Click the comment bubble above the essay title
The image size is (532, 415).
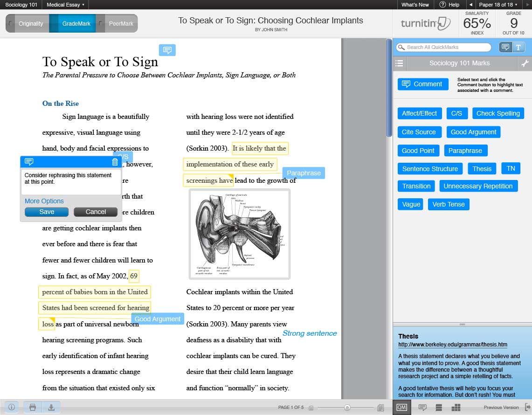167,50
